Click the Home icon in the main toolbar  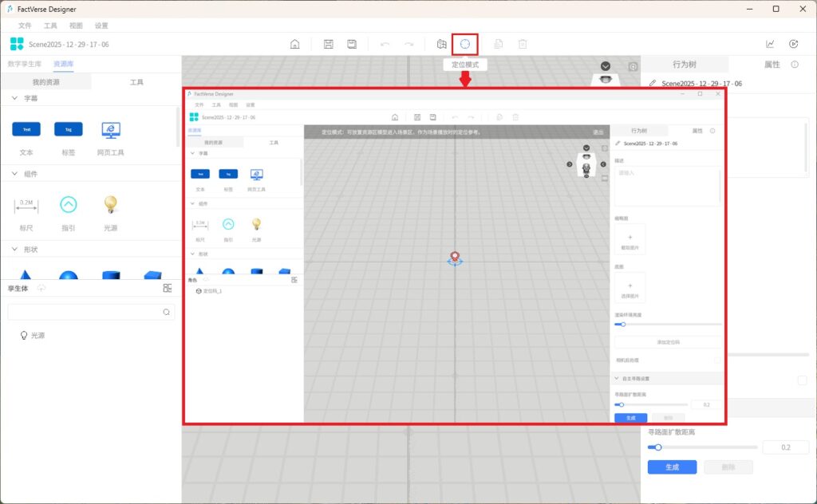pyautogui.click(x=294, y=44)
